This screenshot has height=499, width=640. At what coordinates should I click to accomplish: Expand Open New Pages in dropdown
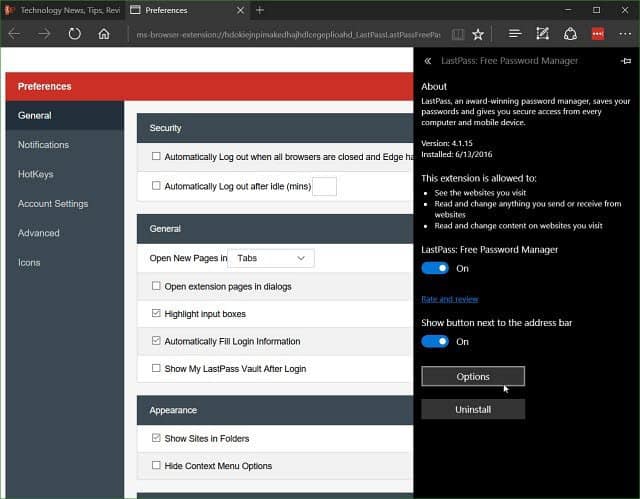click(271, 258)
